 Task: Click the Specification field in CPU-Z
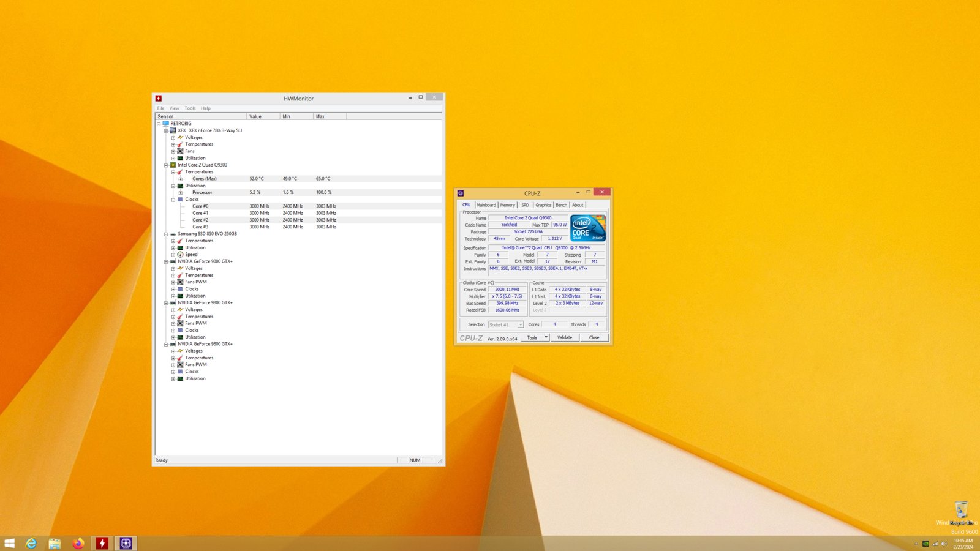point(546,248)
